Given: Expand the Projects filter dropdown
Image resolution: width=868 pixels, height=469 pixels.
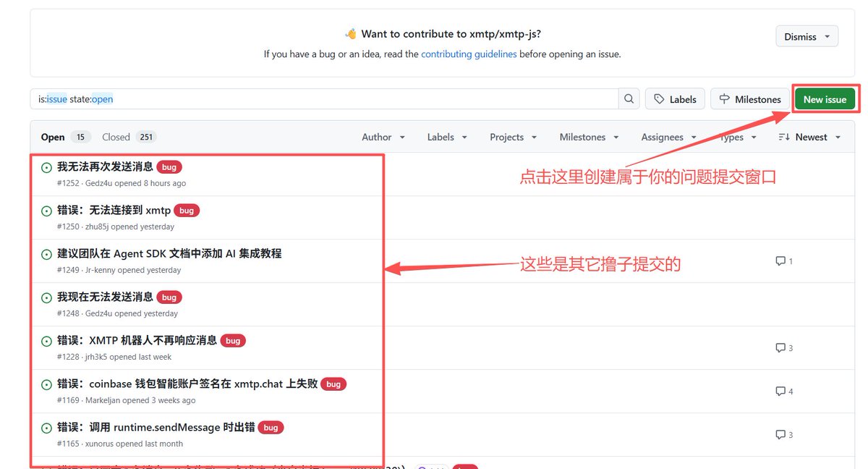Looking at the screenshot, I should coord(513,137).
